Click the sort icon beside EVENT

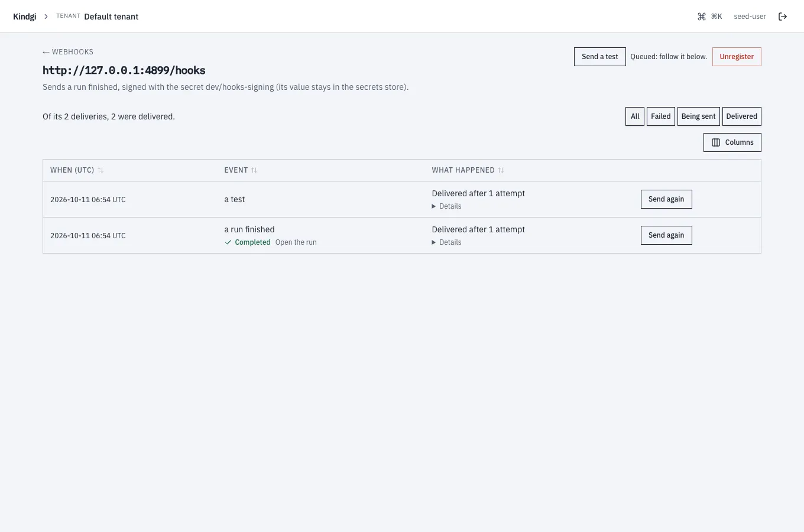254,170
